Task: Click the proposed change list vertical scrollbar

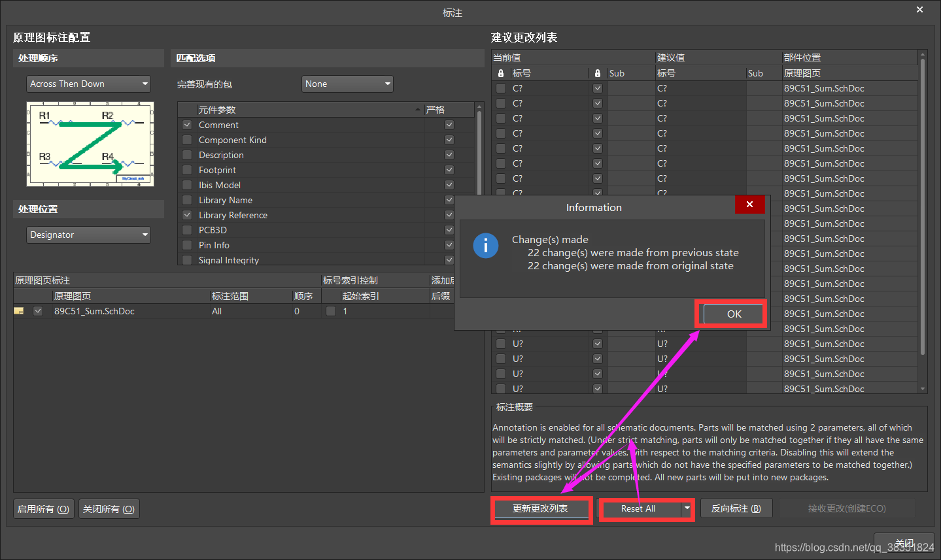Action: coord(922,209)
